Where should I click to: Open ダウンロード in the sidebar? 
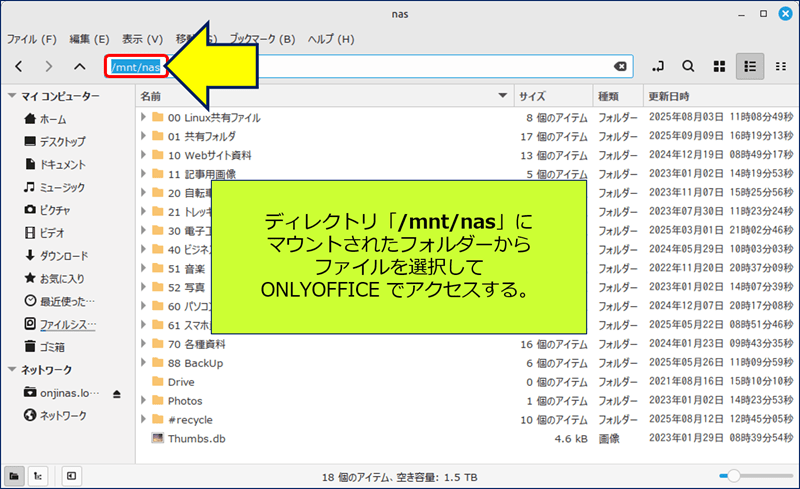point(63,255)
